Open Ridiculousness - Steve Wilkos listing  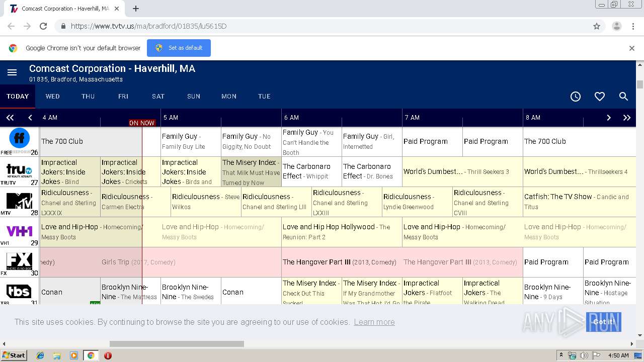click(206, 202)
